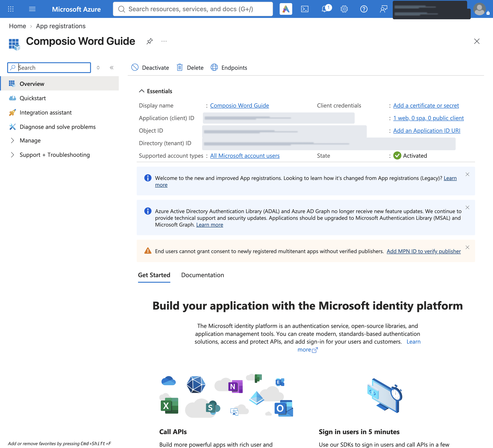Open the help question mark icon
The height and width of the screenshot is (448, 493).
pos(364,9)
